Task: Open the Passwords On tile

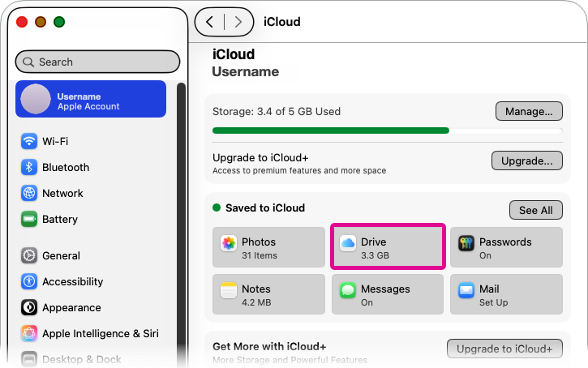Action: (x=506, y=247)
